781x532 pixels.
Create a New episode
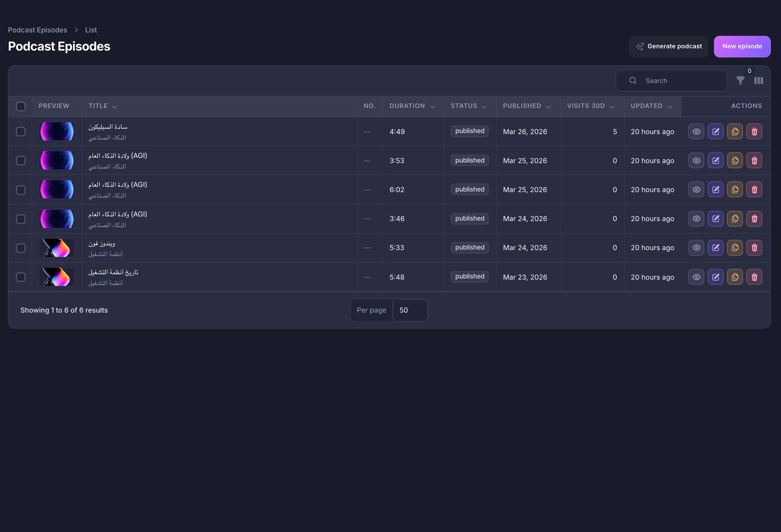742,47
